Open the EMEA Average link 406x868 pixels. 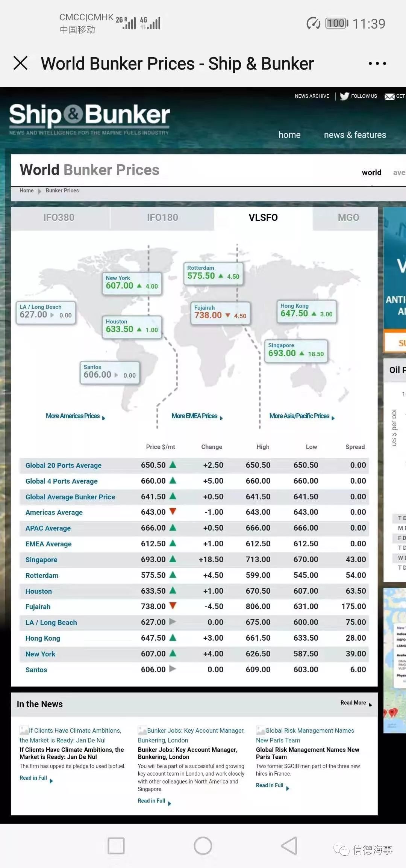48,544
